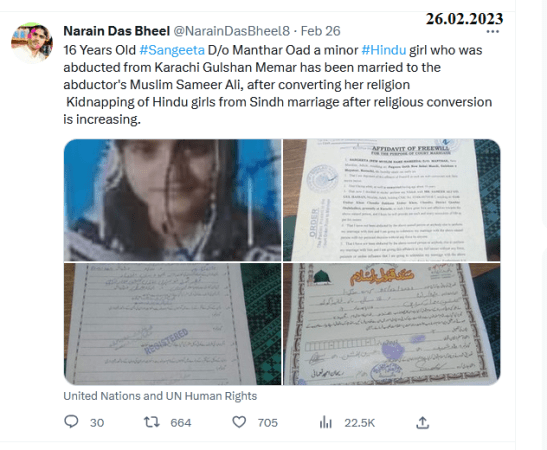547x450 pixels.
Task: Open Narain Das Bheel profile avatar
Action: (32, 43)
